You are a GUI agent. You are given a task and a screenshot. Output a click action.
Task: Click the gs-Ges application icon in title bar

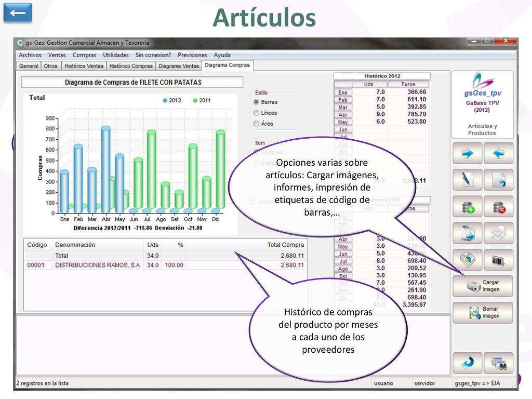[20, 43]
